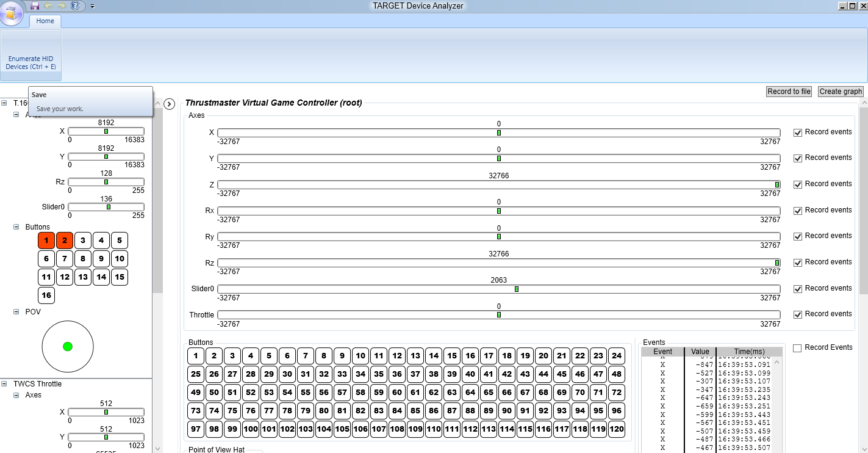Click T.16000M Slider0 mini slider
Image resolution: width=868 pixels, height=453 pixels.
coord(106,207)
